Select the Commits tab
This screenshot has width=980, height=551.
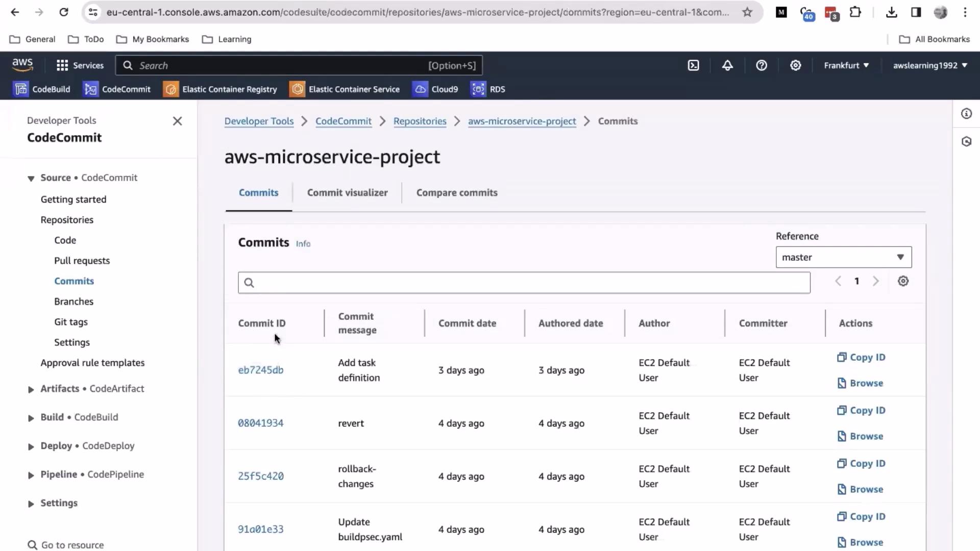coord(258,193)
